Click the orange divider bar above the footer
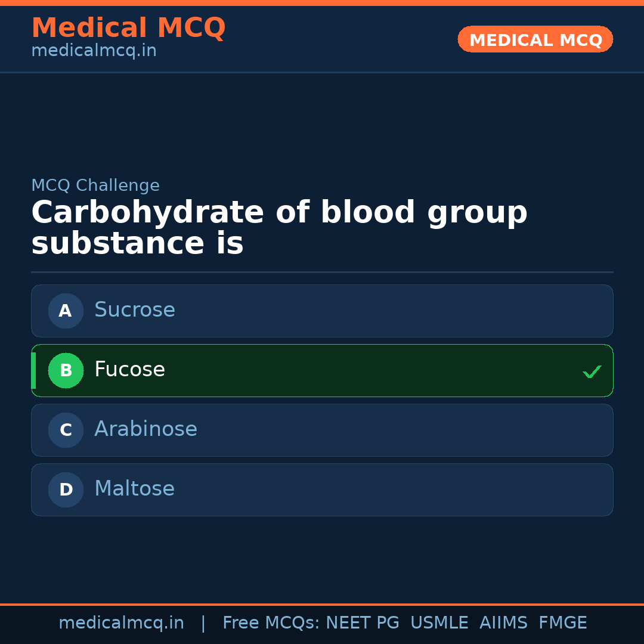644x644 pixels. pyautogui.click(x=322, y=604)
